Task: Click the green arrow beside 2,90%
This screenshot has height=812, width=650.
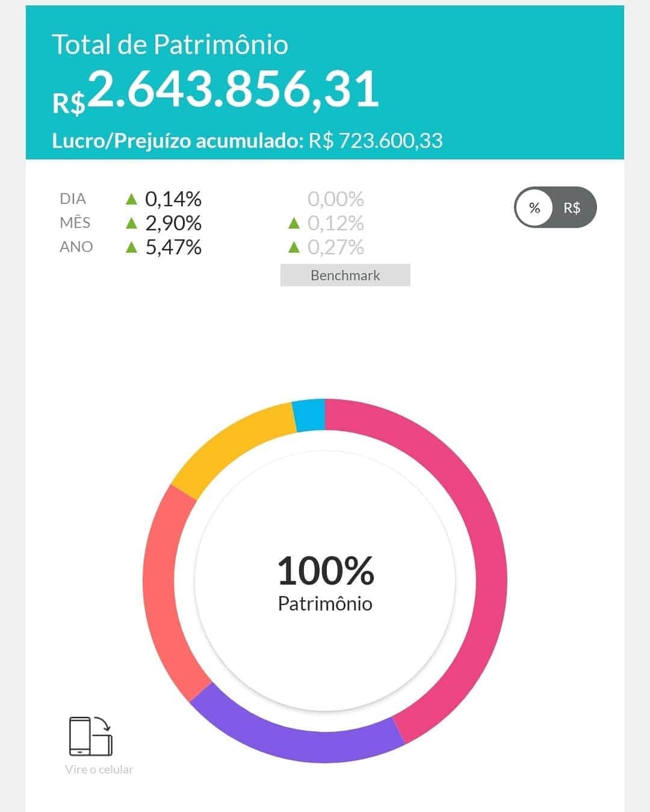Action: [131, 223]
